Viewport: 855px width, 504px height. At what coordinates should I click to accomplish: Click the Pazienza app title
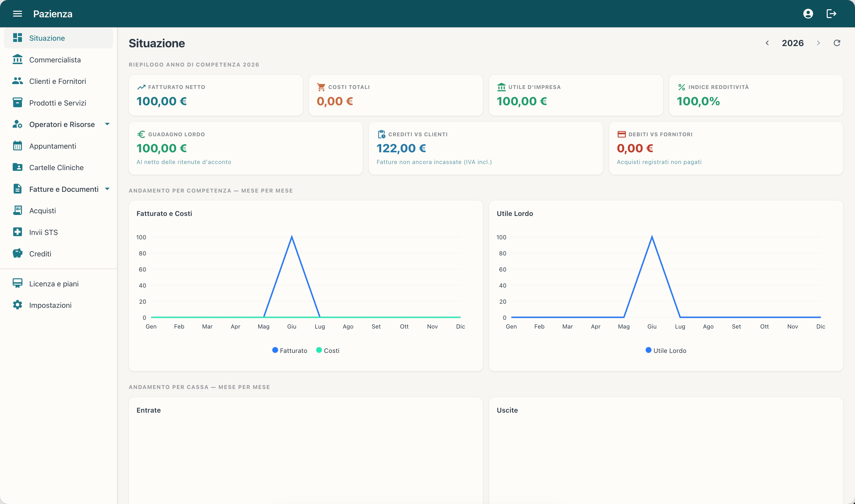[53, 14]
